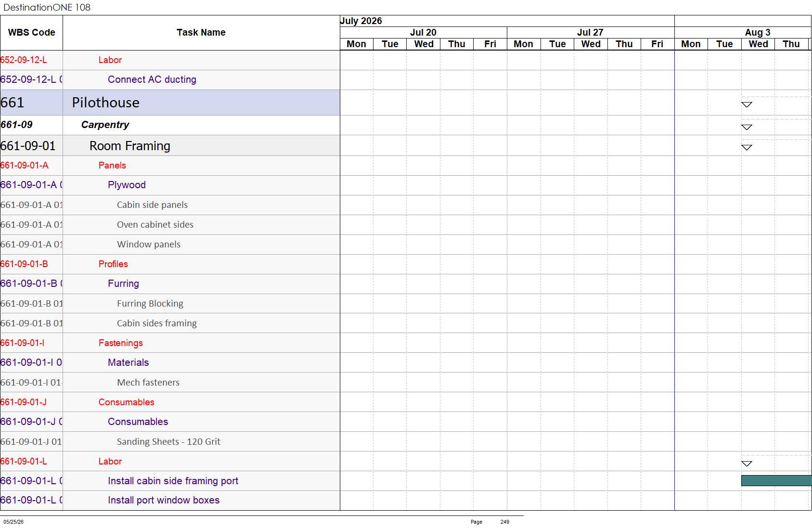Screen dimensions: 812x528
Task: Click the Oven cabinet sides task
Action: click(155, 225)
